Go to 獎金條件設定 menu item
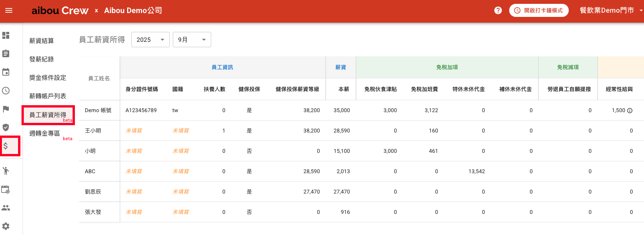 (x=48, y=78)
